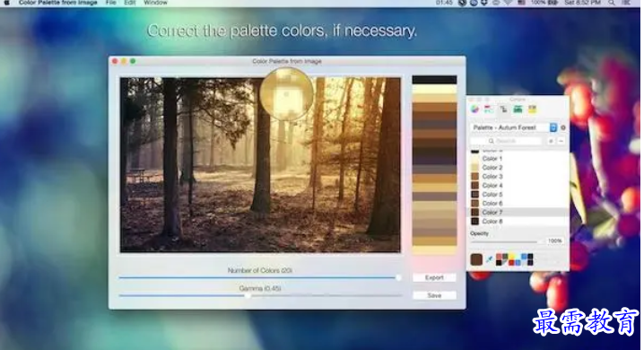
Task: Click the circular magnifier loupe on the forest image
Action: point(286,94)
